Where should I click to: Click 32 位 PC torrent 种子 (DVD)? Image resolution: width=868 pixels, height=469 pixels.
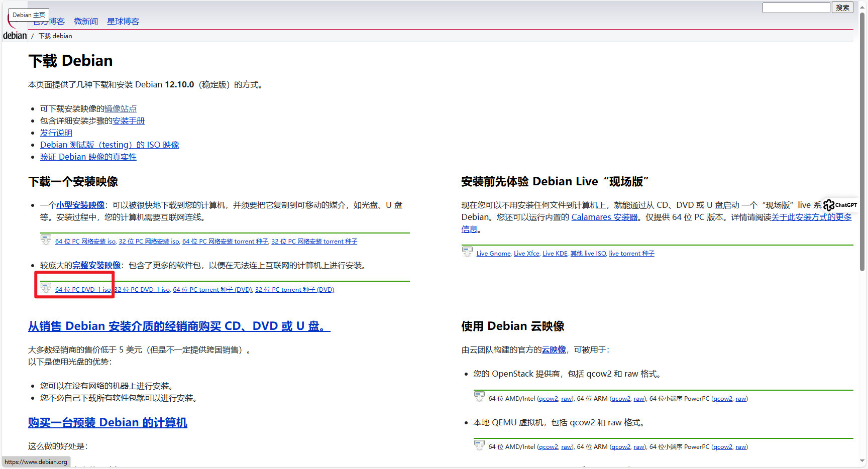point(295,290)
